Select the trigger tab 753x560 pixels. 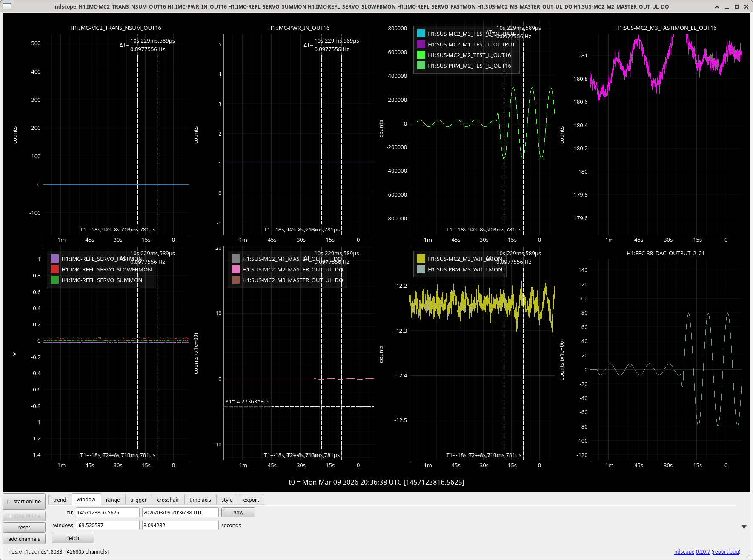click(138, 500)
